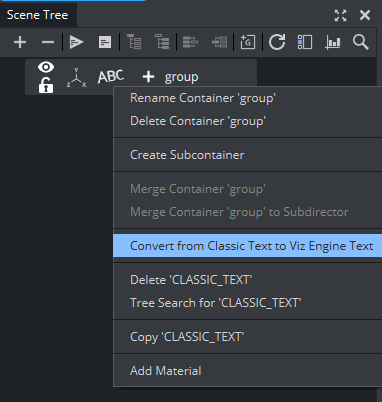Click the ABC text icon on group

[x=111, y=77]
